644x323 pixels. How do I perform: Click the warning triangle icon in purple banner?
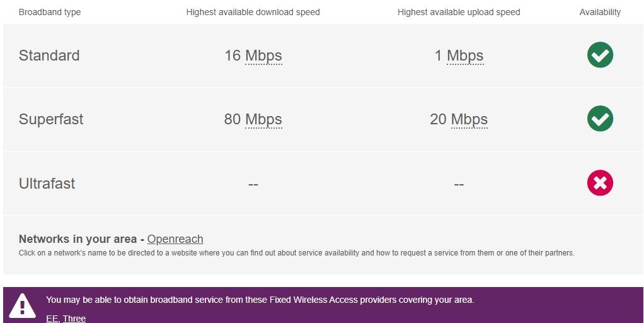coord(23,306)
